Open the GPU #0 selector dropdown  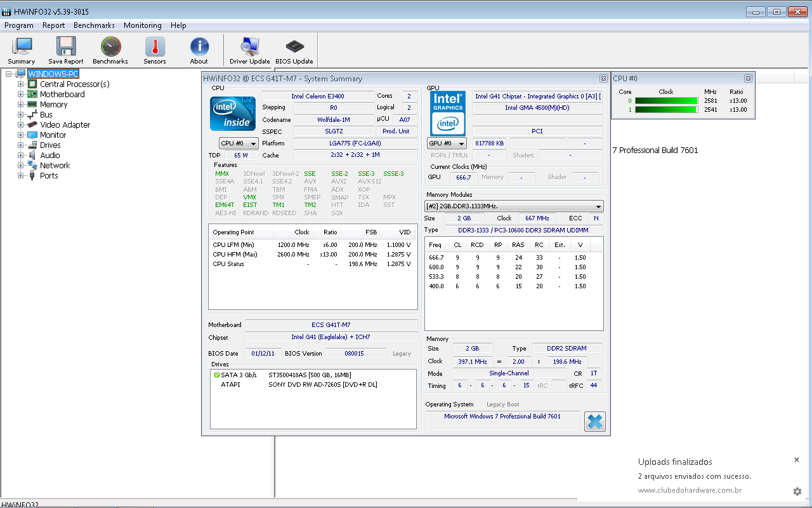[x=447, y=144]
